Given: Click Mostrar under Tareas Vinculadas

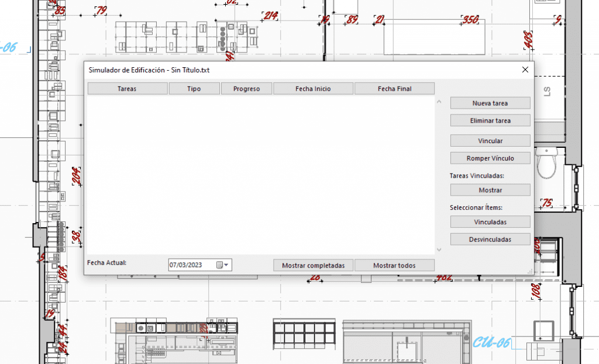Looking at the screenshot, I should pos(490,190).
